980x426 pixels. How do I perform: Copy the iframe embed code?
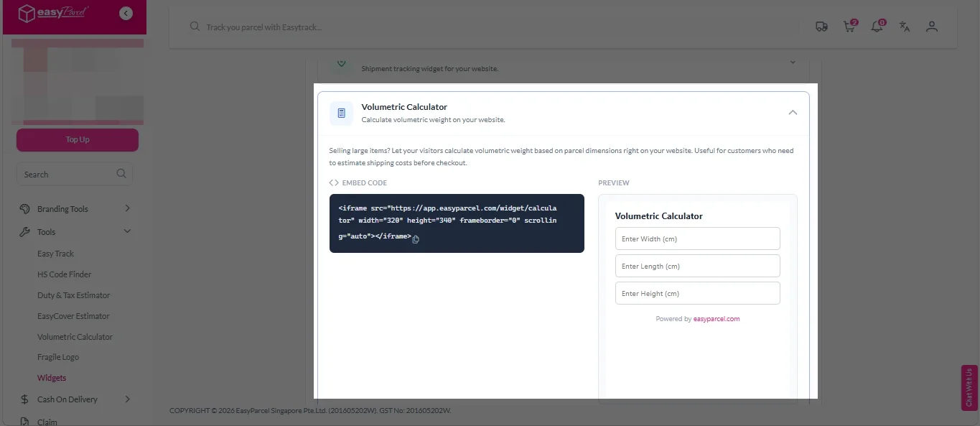416,240
